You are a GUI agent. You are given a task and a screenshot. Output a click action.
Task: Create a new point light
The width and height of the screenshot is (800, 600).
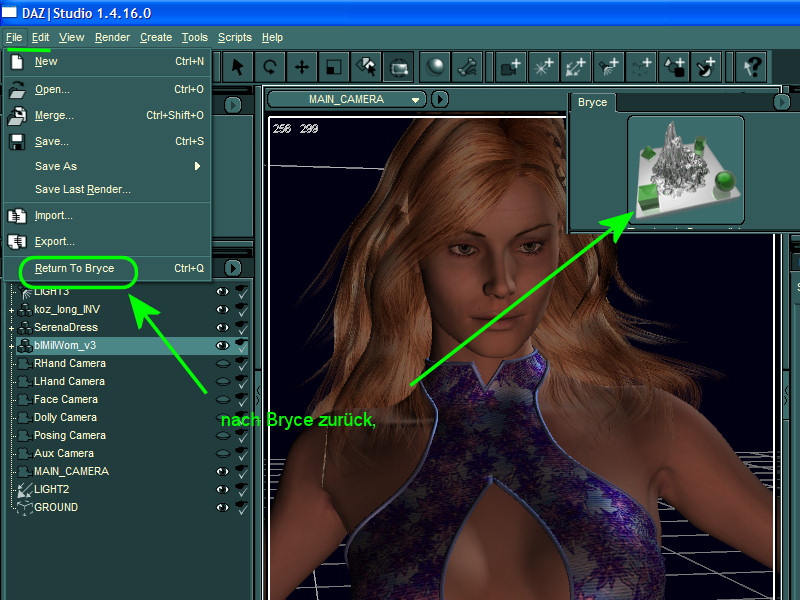tap(543, 67)
